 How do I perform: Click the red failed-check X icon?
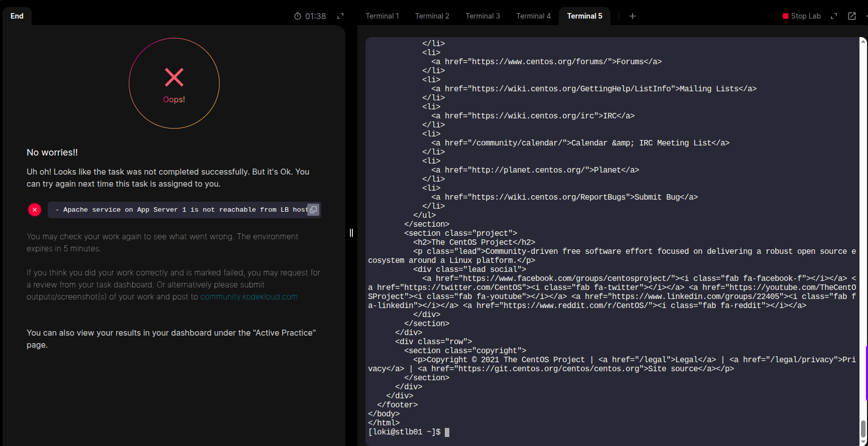(x=35, y=210)
